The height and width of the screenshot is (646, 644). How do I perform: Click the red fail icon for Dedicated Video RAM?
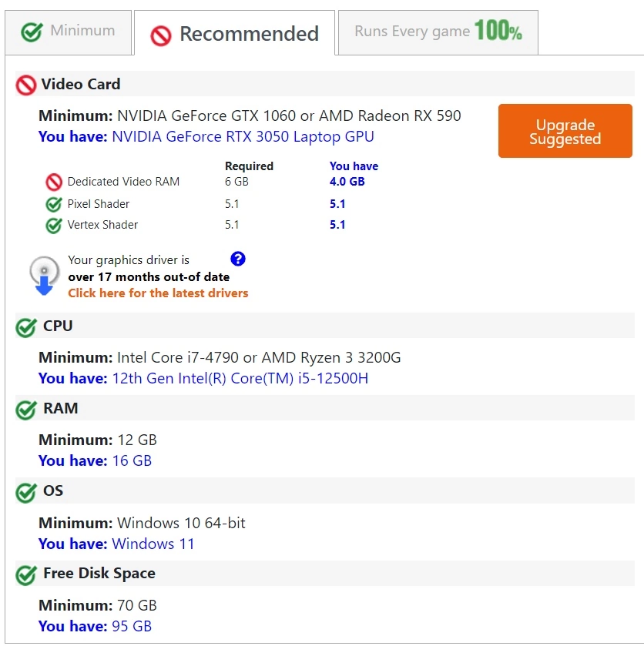(54, 182)
